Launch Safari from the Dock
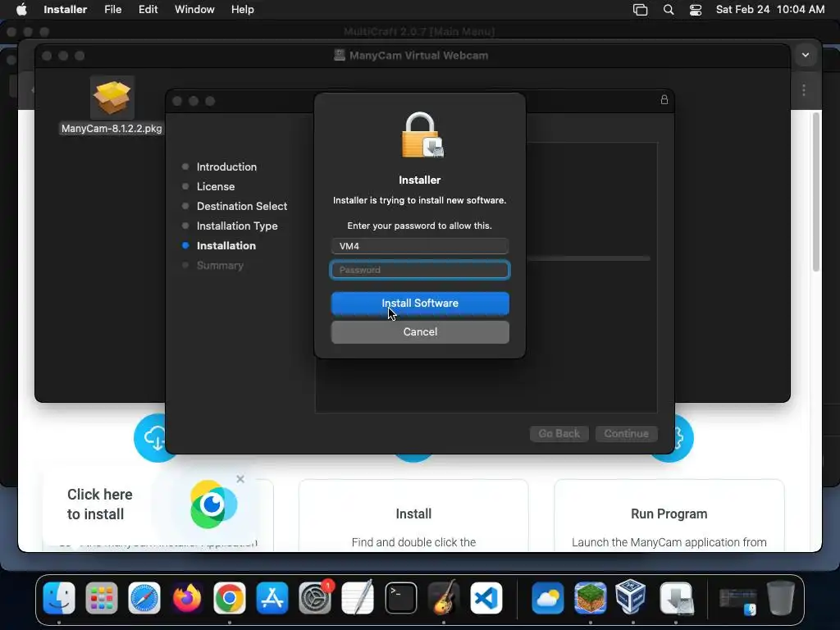 click(144, 598)
